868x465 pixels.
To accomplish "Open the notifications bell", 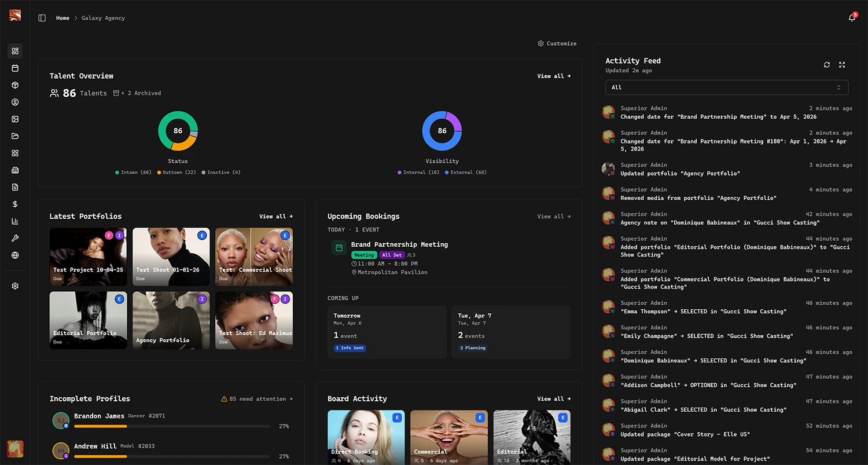I will coord(852,18).
